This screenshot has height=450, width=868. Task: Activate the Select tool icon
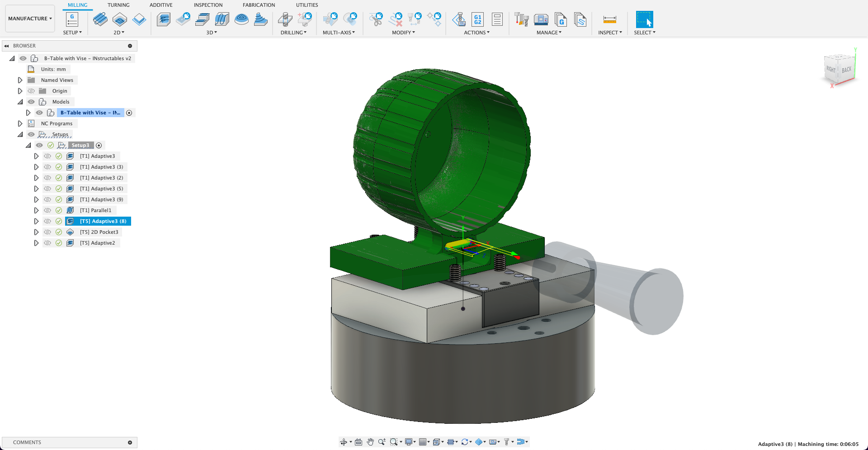644,19
